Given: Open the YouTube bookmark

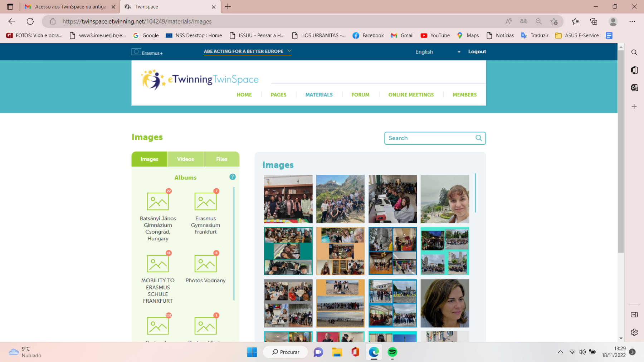Looking at the screenshot, I should point(435,35).
